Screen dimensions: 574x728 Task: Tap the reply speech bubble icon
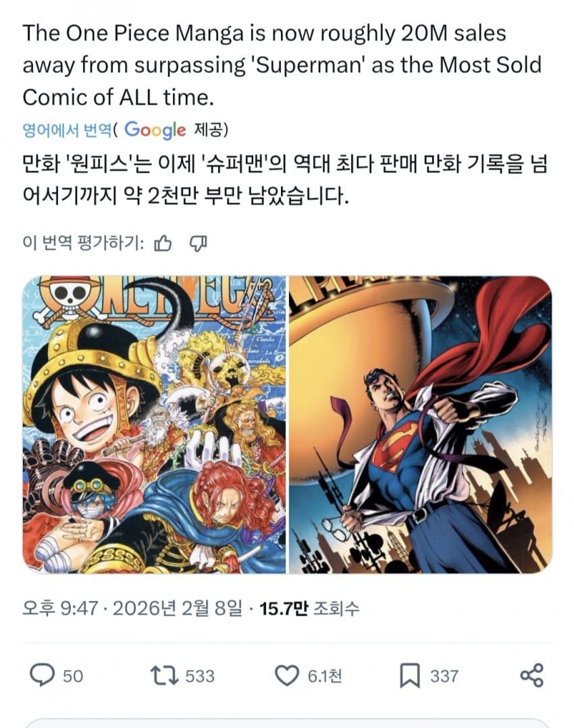[x=43, y=675]
